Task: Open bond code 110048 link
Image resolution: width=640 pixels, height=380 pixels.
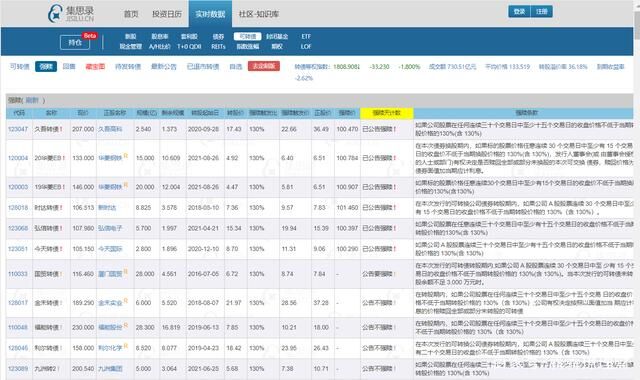Action: pos(18,327)
